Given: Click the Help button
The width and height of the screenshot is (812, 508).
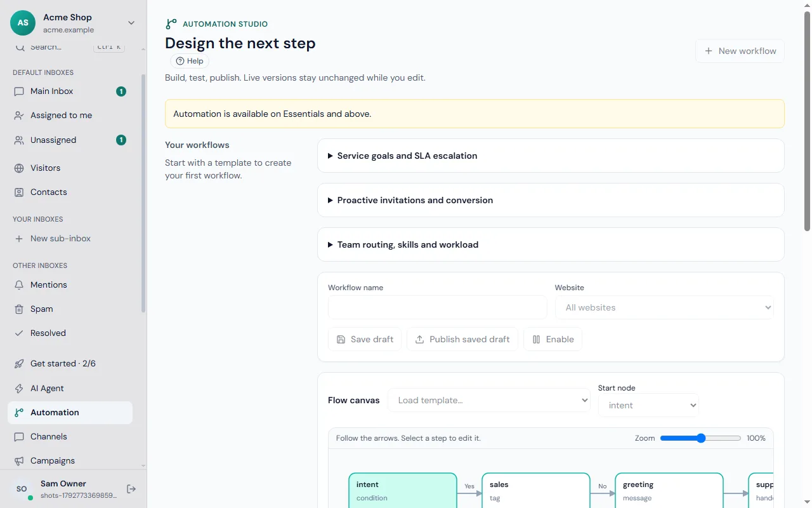Looking at the screenshot, I should pos(190,61).
